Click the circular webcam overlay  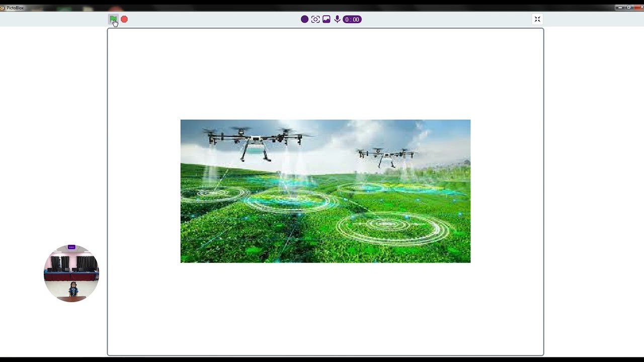[71, 274]
